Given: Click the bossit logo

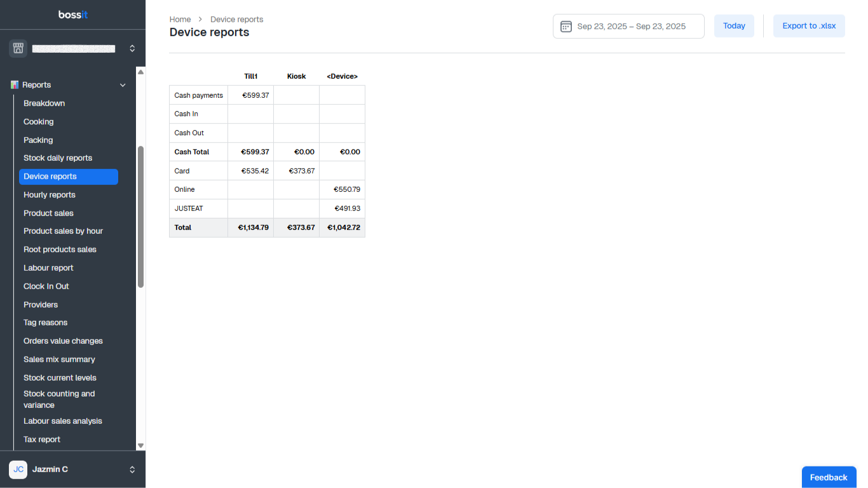Looking at the screenshot, I should [72, 15].
